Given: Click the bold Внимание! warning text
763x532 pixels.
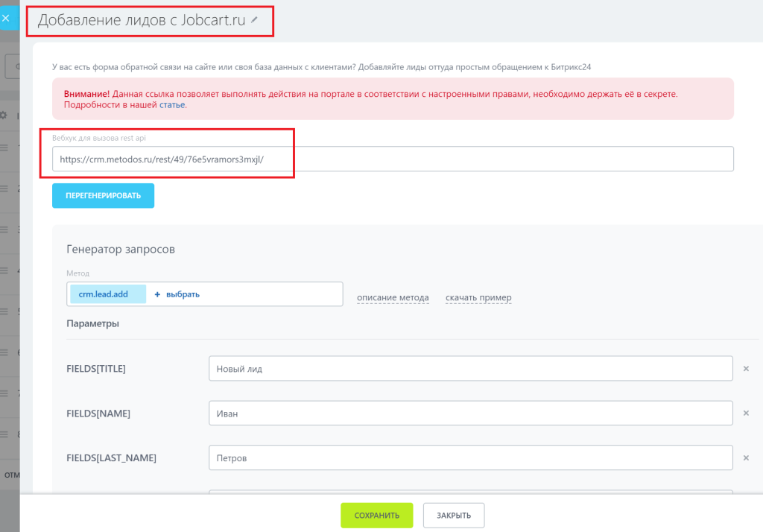Looking at the screenshot, I should pos(86,94).
